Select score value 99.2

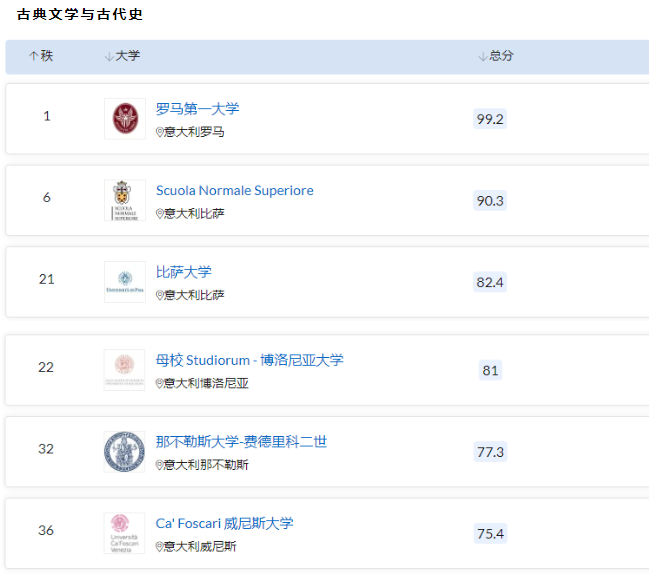click(490, 119)
